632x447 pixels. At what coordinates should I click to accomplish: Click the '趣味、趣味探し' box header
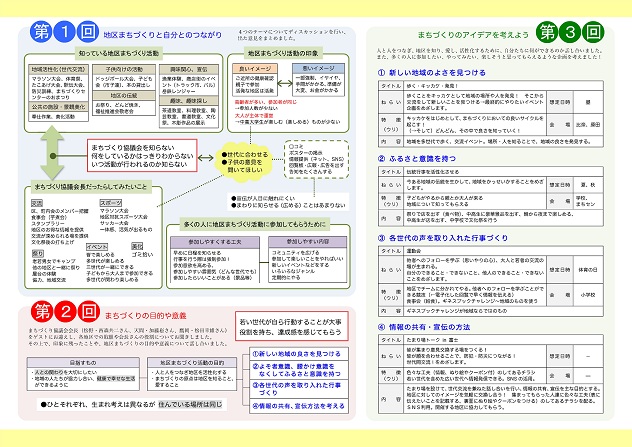coord(189,100)
